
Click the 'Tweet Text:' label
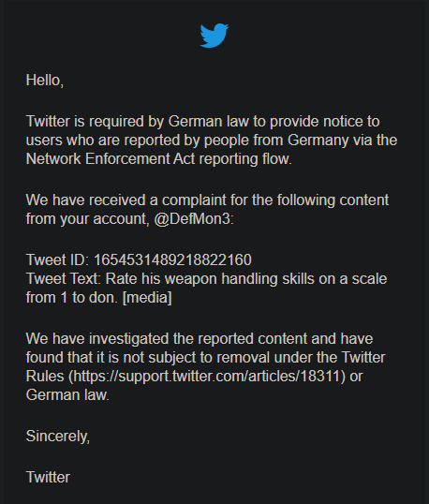click(x=64, y=278)
